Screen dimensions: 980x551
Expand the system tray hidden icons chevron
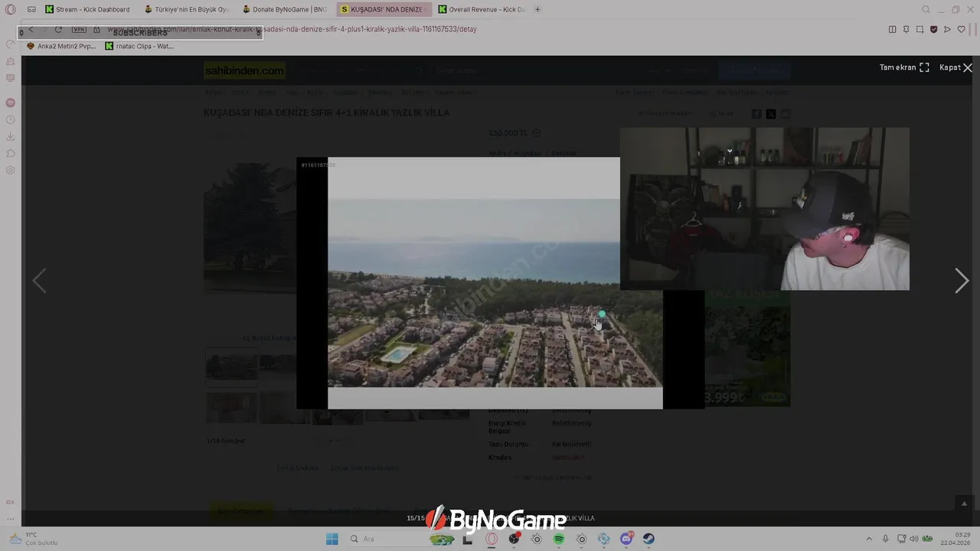click(868, 539)
